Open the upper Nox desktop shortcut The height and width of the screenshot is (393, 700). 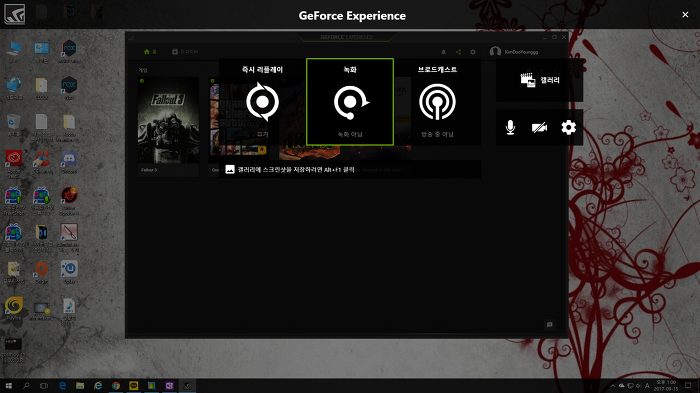pos(69,51)
